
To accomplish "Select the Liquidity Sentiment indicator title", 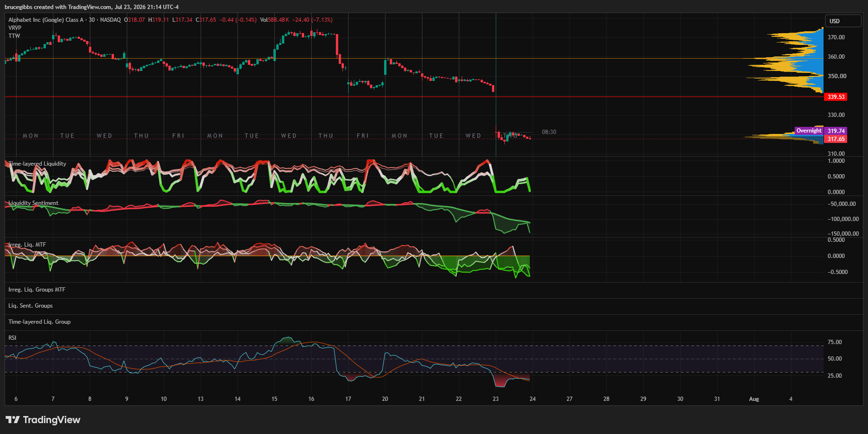I will tap(33, 203).
